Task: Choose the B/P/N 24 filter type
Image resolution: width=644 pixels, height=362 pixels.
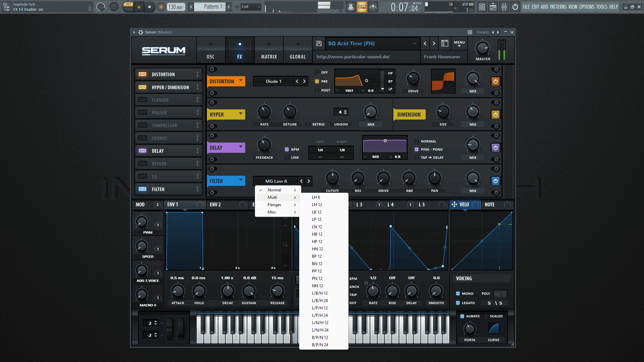Action: (324, 345)
